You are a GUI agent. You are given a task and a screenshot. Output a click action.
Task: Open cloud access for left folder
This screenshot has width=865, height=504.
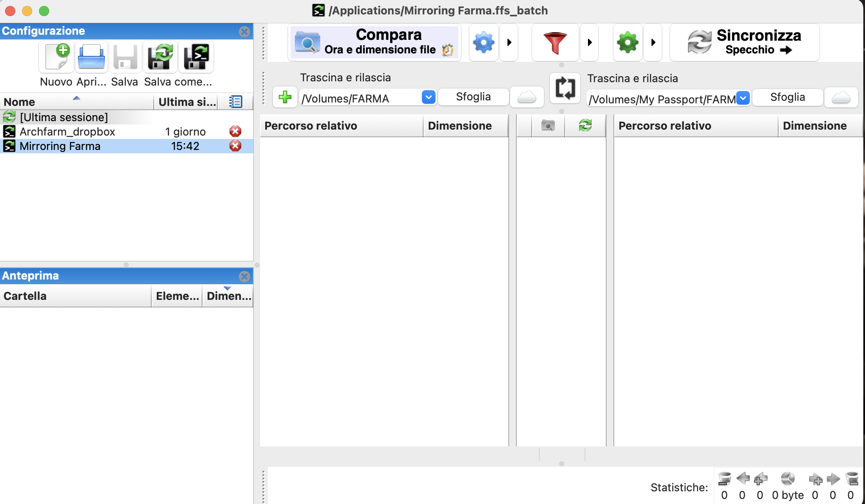click(x=527, y=97)
